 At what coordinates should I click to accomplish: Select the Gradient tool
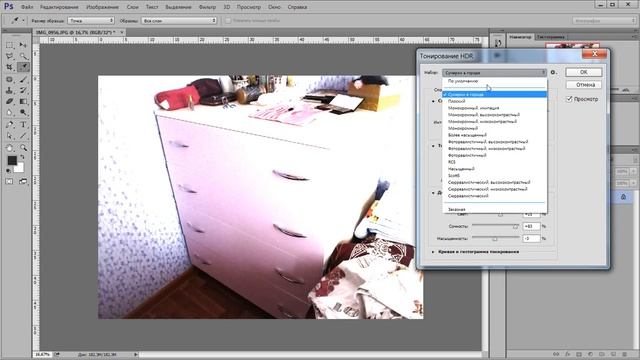click(23, 101)
